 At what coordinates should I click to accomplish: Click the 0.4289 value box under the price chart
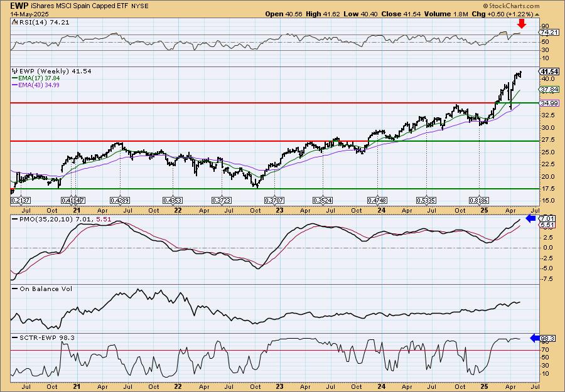pos(120,201)
